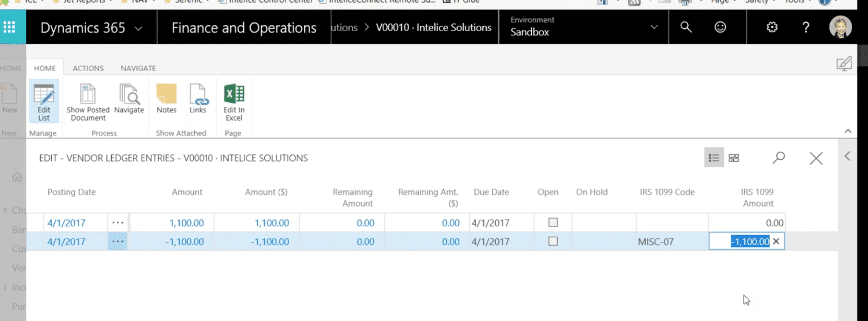Switch to the NAVIGATE ribbon tab
The height and width of the screenshot is (321, 868).
[138, 68]
